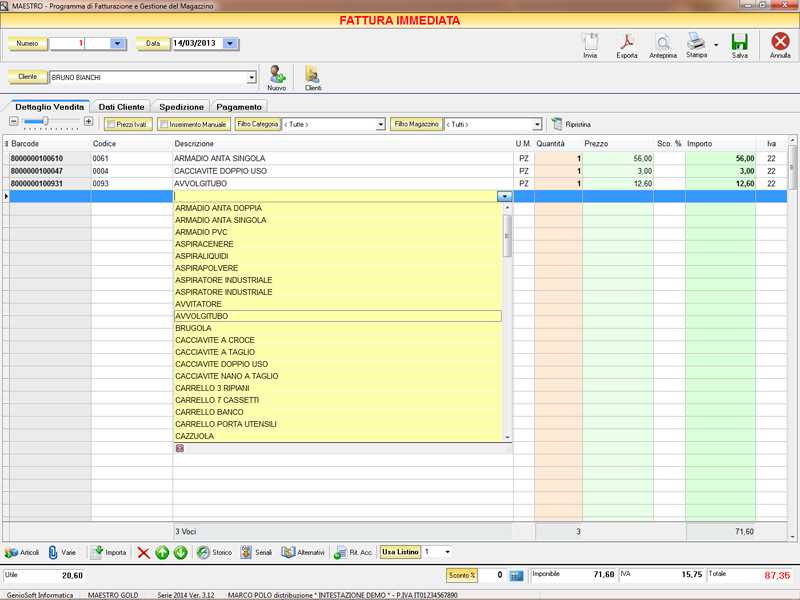Image resolution: width=800 pixels, height=600 pixels.
Task: Open the Clienti customer list icon
Action: pyautogui.click(x=313, y=74)
